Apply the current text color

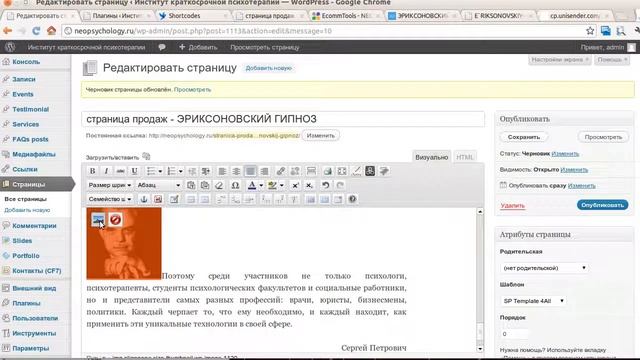point(252,185)
